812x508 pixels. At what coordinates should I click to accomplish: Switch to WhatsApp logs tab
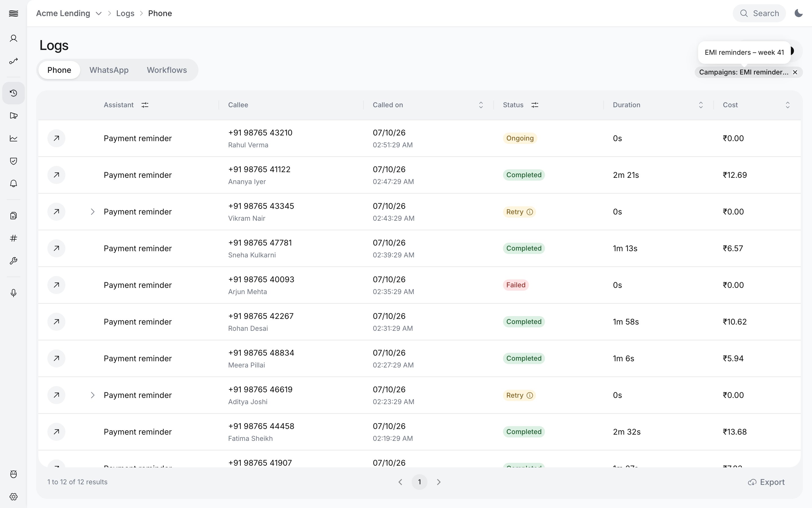109,70
